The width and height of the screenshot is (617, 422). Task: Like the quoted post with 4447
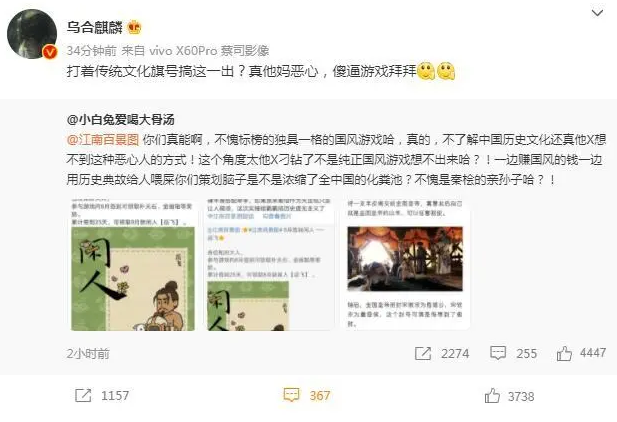(x=564, y=353)
